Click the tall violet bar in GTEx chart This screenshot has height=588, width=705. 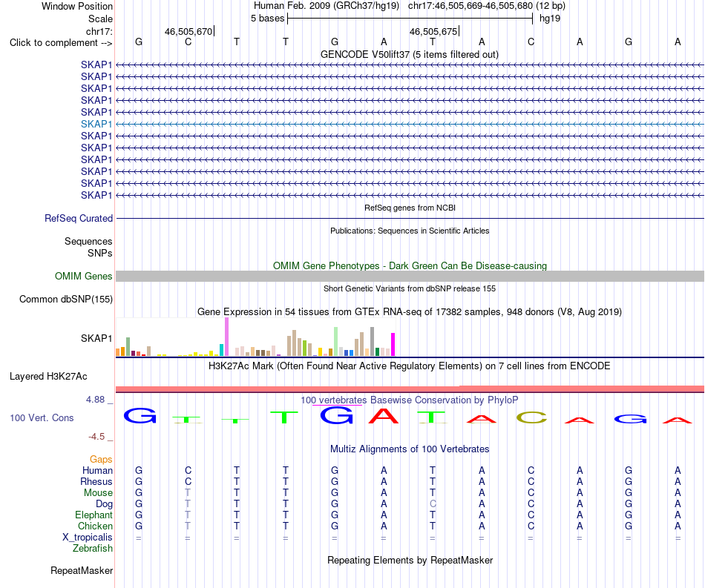226,337
